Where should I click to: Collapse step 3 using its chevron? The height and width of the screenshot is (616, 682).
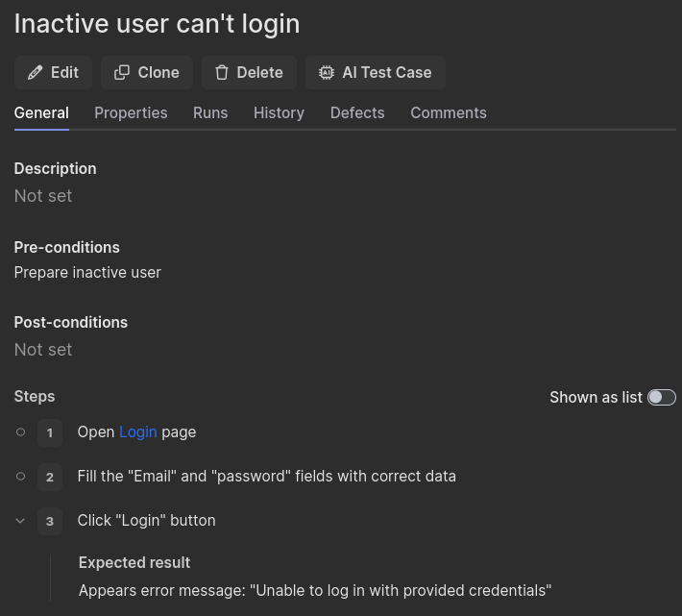(20, 521)
